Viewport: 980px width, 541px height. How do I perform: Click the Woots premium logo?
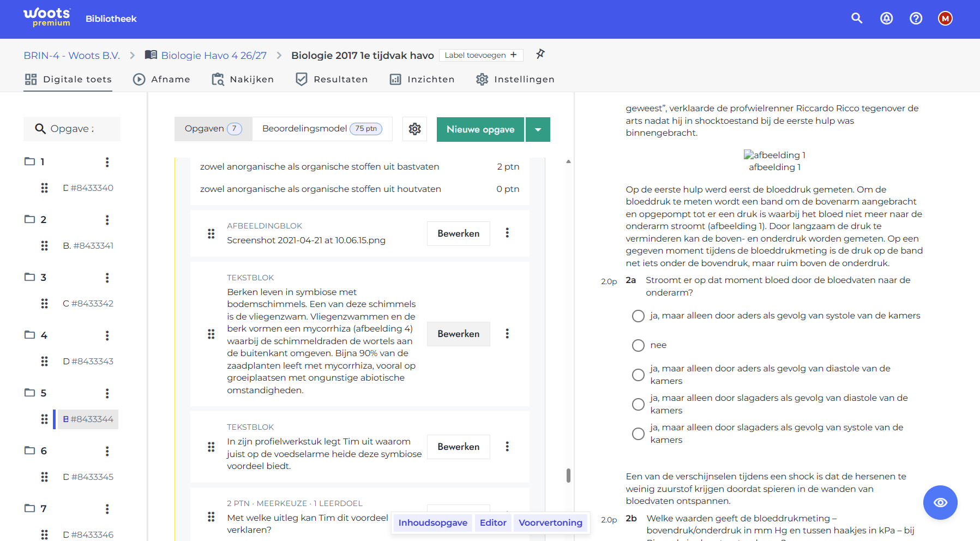(x=47, y=17)
